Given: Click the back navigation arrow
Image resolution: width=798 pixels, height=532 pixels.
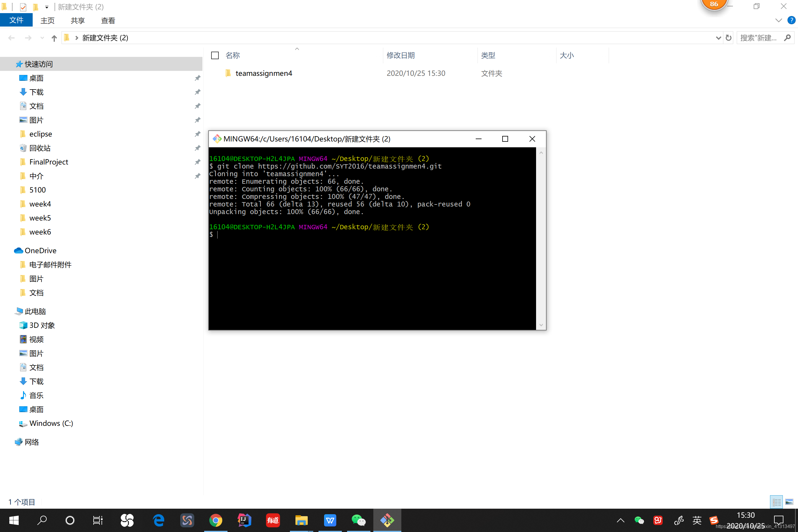Looking at the screenshot, I should (x=12, y=38).
